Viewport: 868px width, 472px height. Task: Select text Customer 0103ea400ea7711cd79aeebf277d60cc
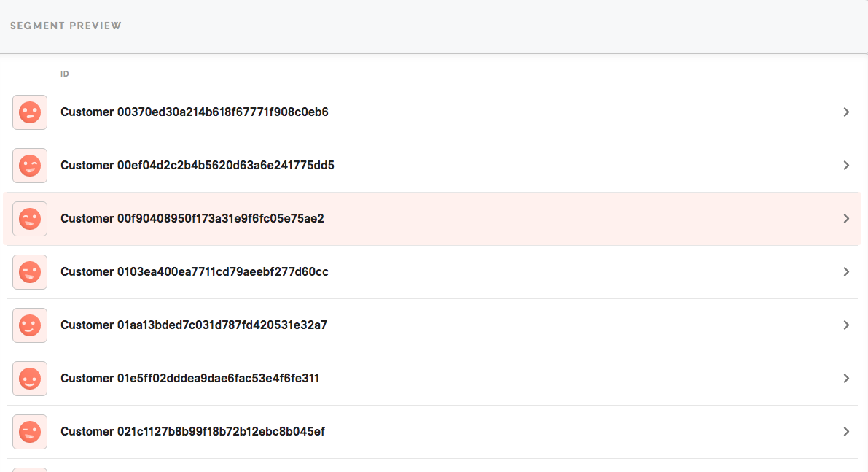195,271
